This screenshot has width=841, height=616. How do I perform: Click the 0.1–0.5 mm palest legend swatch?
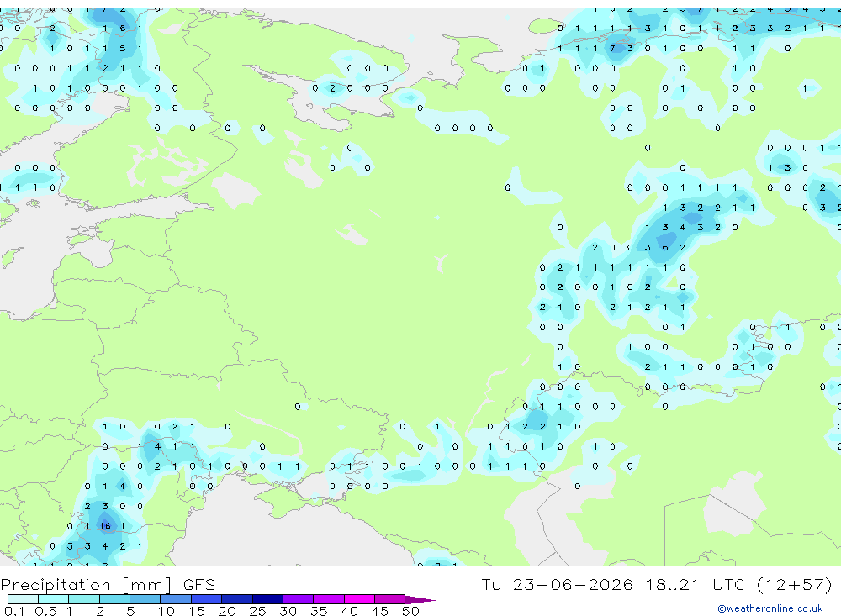coord(23,599)
